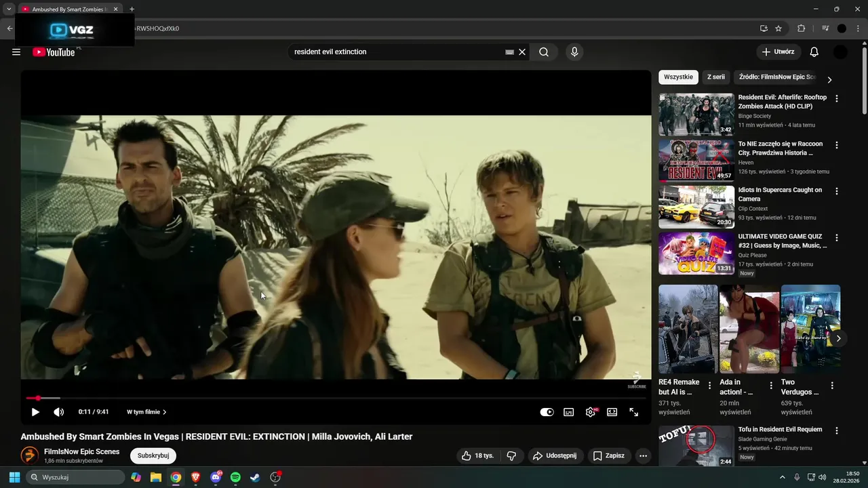Open the on-screen keyboard in search box
The width and height of the screenshot is (868, 488).
point(510,52)
